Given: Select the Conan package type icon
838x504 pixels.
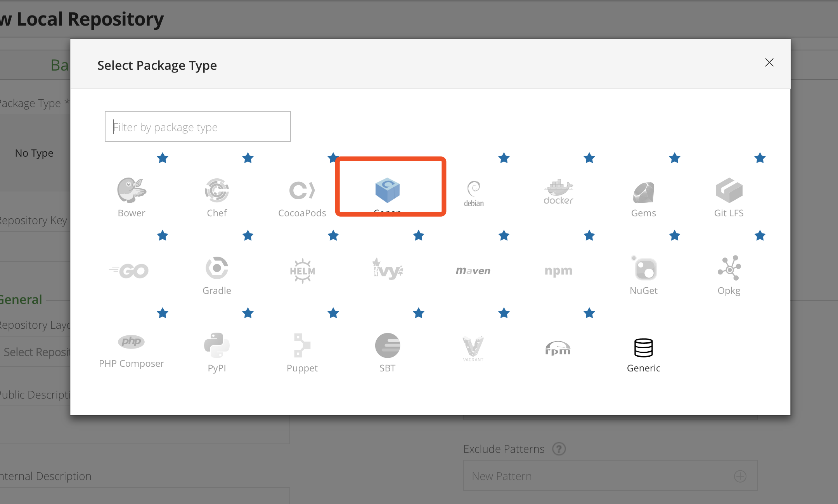Looking at the screenshot, I should [x=388, y=190].
